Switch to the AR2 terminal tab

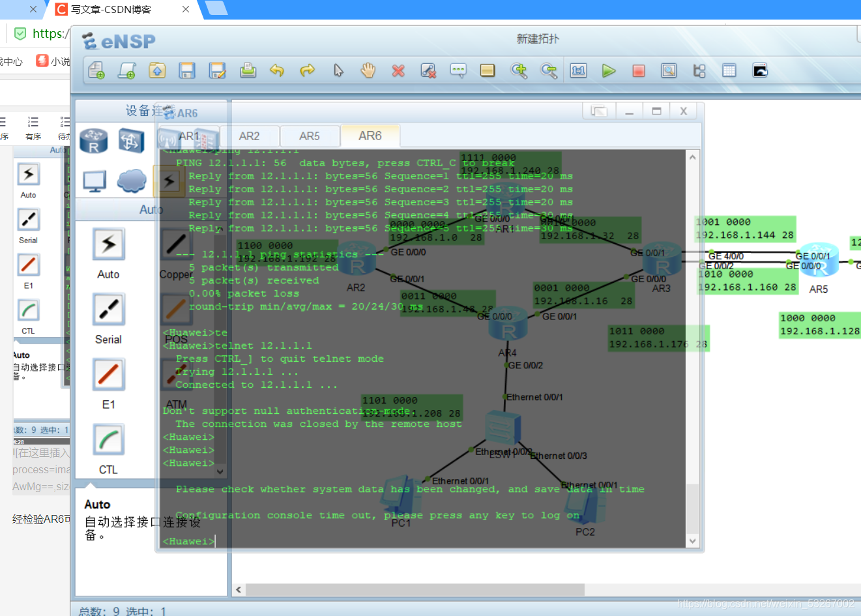pyautogui.click(x=250, y=136)
